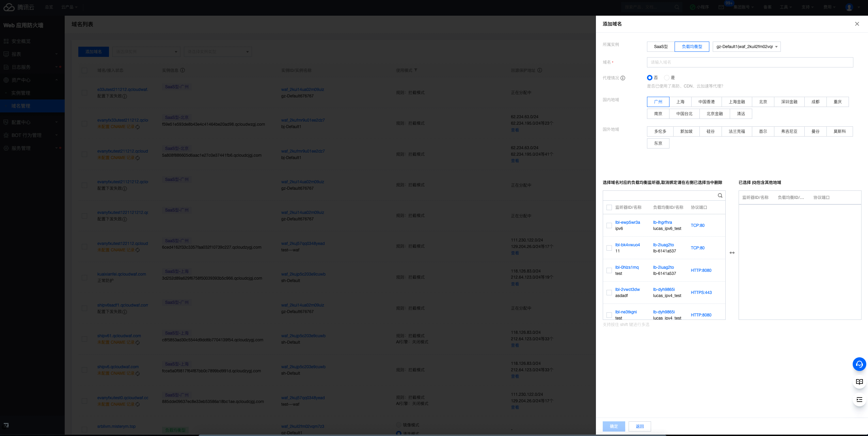Open the gz-Default1 instance dropdown
Viewport: 868px width, 436px height.
[746, 47]
